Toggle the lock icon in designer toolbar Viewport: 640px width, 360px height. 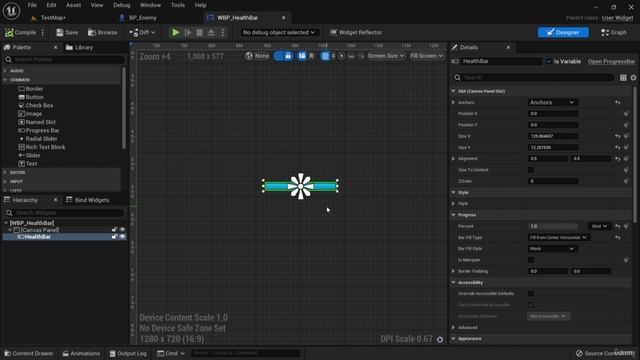(x=288, y=56)
